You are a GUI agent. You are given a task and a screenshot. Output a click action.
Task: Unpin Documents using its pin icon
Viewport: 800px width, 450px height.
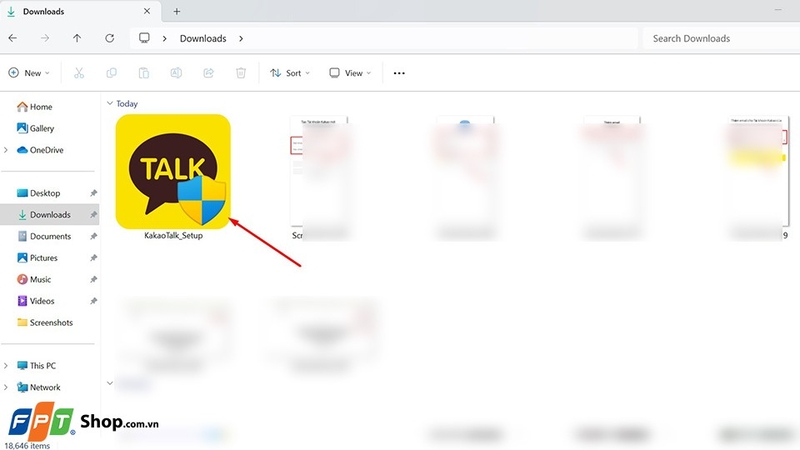[x=93, y=236]
